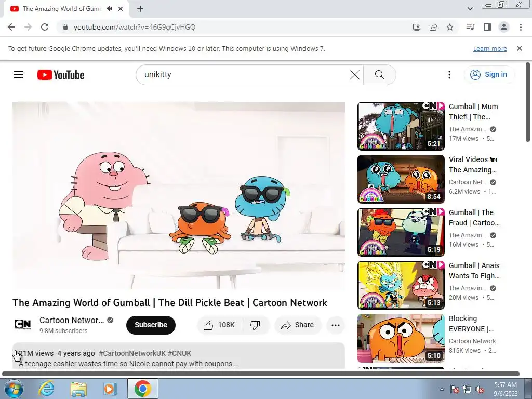This screenshot has height=399, width=532.
Task: Dismiss the Chrome update infobar
Action: point(519,48)
